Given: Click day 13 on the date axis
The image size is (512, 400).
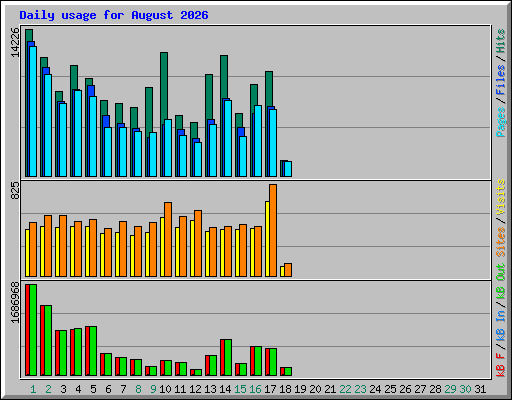Looking at the screenshot, I should [x=210, y=389].
